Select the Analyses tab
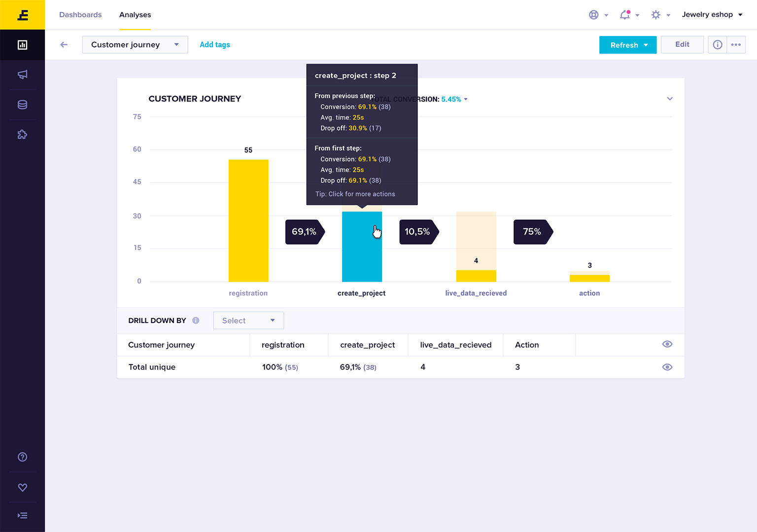Image resolution: width=757 pixels, height=532 pixels. [x=135, y=15]
